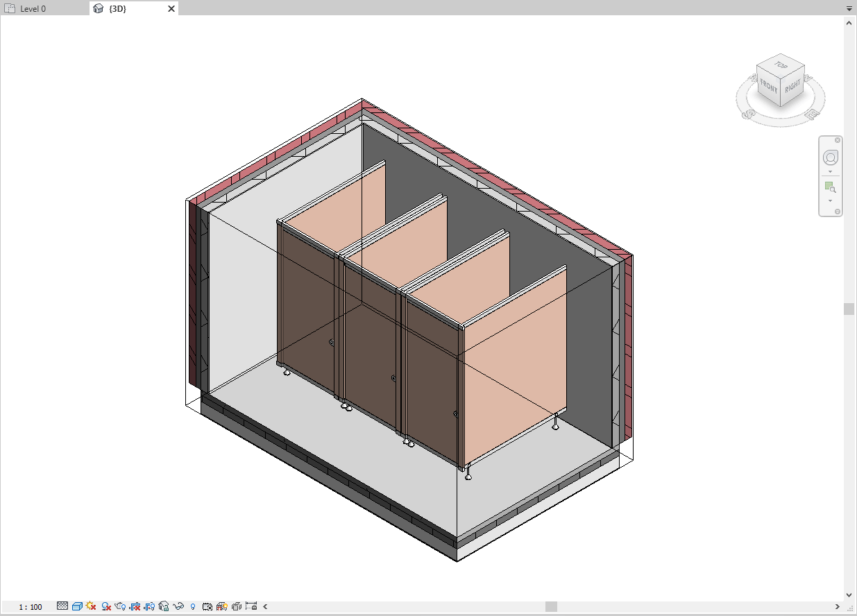The height and width of the screenshot is (616, 857).
Task: Toggle Show Crop Region visibility
Action: tap(149, 606)
